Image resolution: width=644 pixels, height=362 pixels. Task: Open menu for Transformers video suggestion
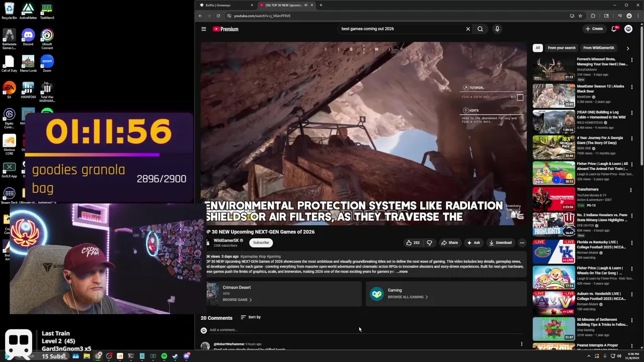point(631,190)
